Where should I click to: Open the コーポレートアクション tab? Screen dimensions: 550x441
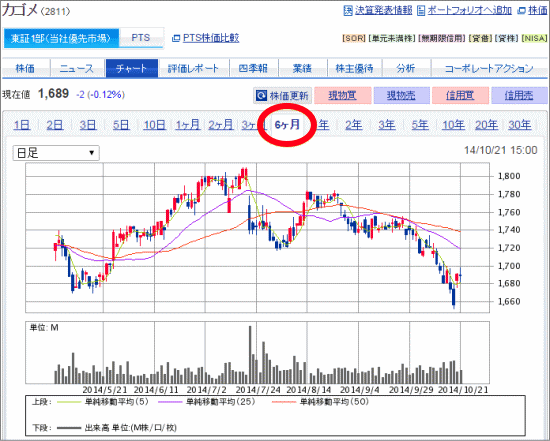(489, 68)
